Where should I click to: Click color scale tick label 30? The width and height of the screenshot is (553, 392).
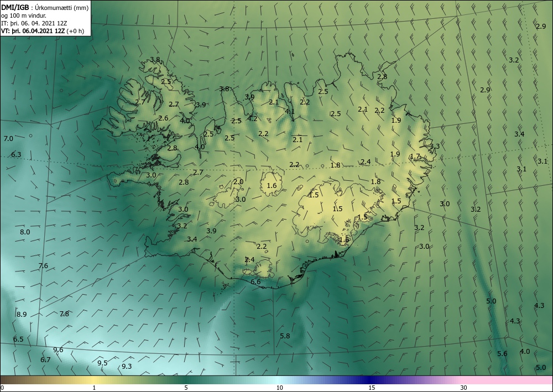464,388
